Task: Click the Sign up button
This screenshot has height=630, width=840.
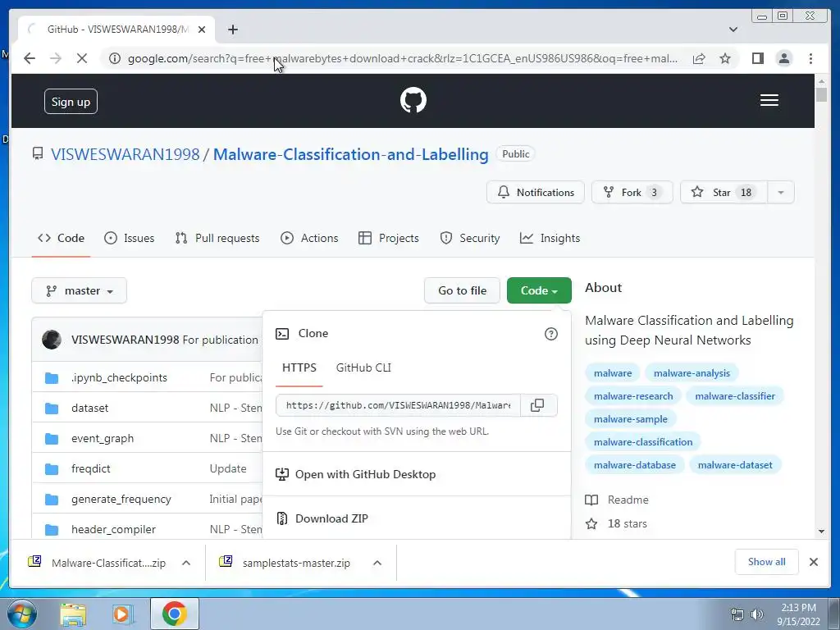Action: [71, 102]
